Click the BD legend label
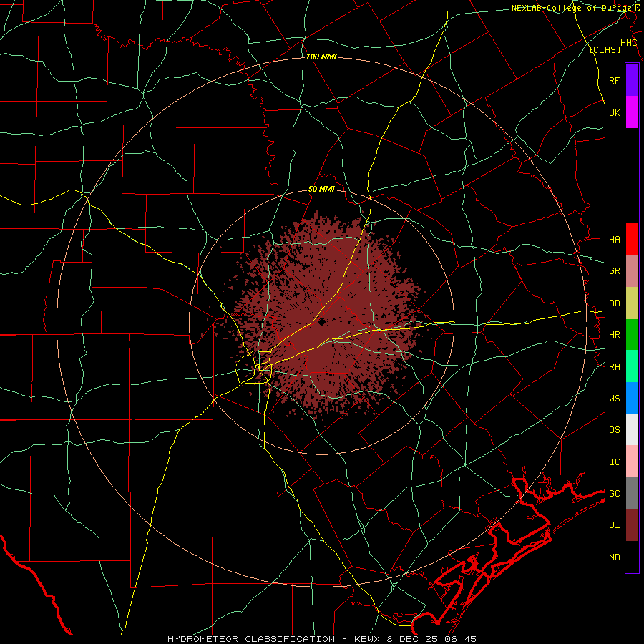644x644 pixels. pyautogui.click(x=614, y=303)
